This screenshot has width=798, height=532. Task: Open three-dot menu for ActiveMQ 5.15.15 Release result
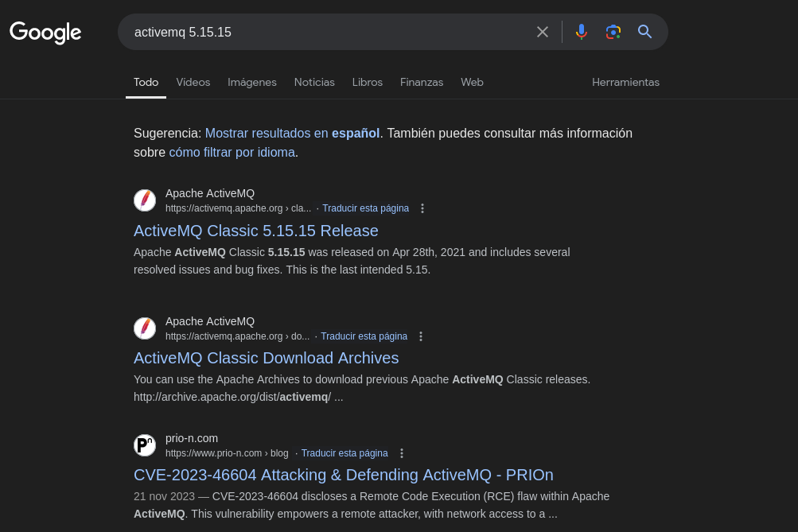tap(422, 208)
